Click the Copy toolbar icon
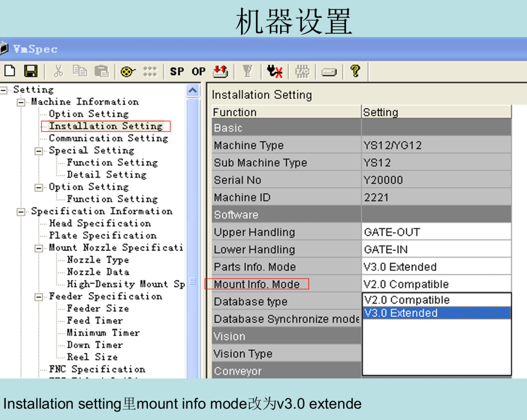Screen dimensions: 527x420 [x=80, y=71]
